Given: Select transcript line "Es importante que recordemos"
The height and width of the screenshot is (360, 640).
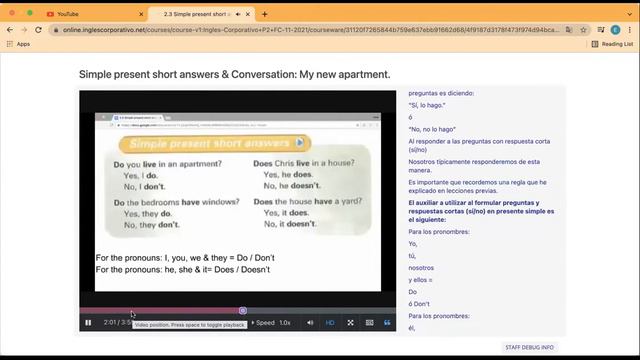Looking at the screenshot, I should pyautogui.click(x=478, y=186).
